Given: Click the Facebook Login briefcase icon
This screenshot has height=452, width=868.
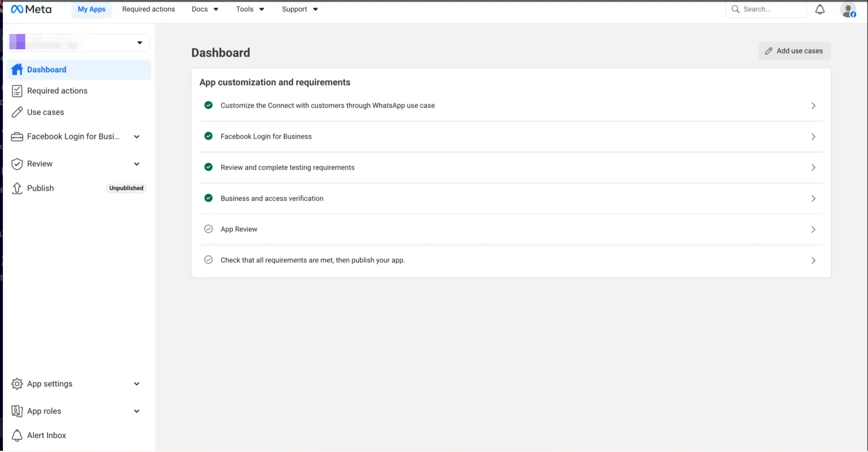Looking at the screenshot, I should coord(17,137).
